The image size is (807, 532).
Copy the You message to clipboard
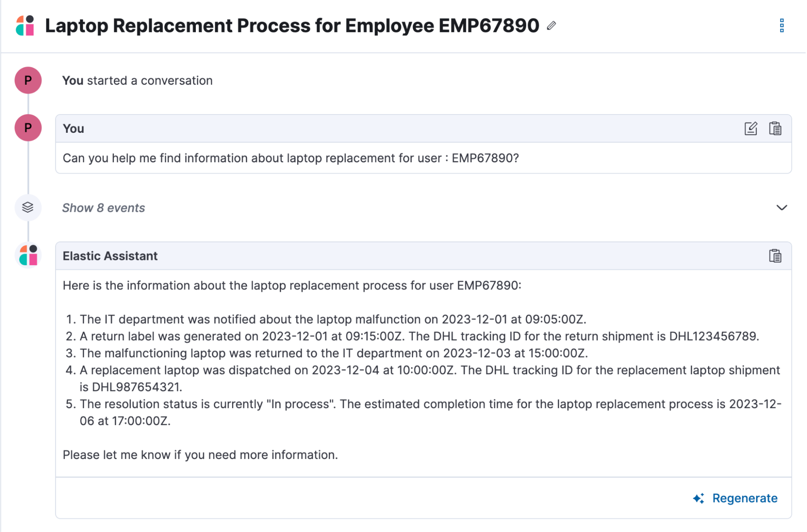click(775, 128)
